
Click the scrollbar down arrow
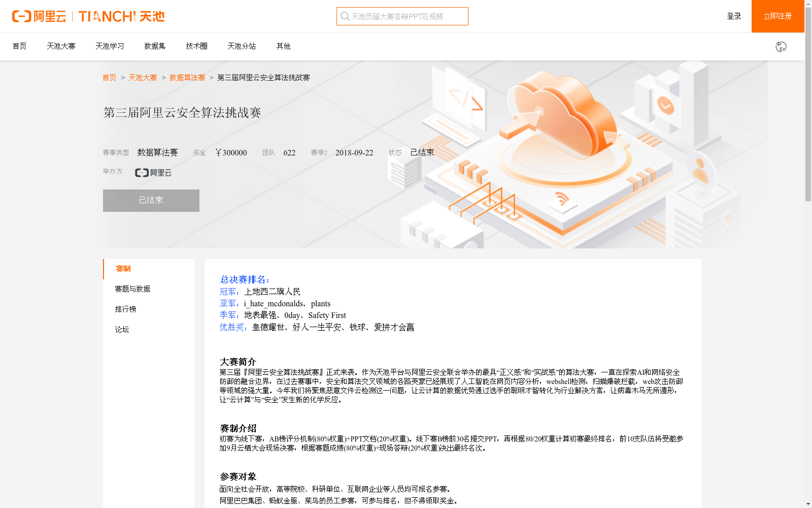808,504
